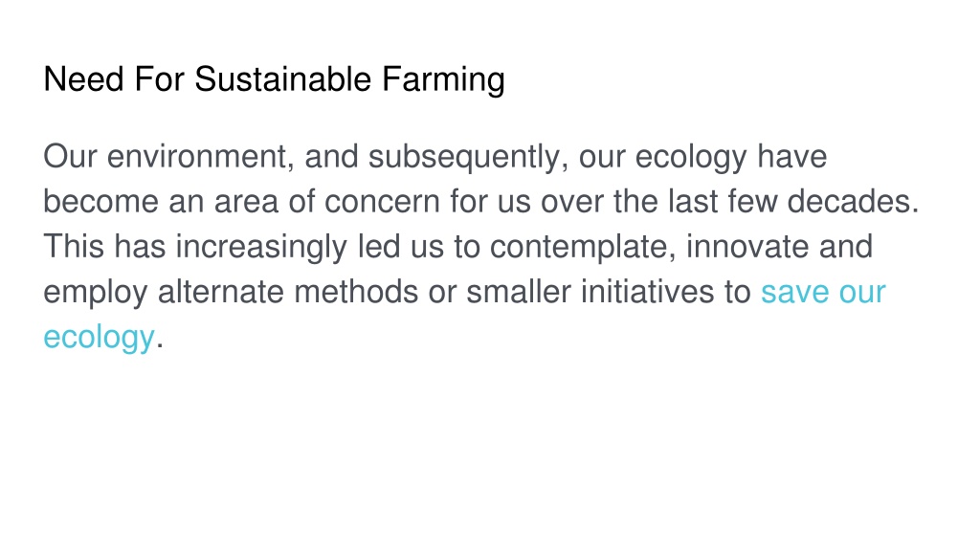Open the 'save our ecology' hyperlink
The width and height of the screenshot is (980, 551).
coord(822,292)
